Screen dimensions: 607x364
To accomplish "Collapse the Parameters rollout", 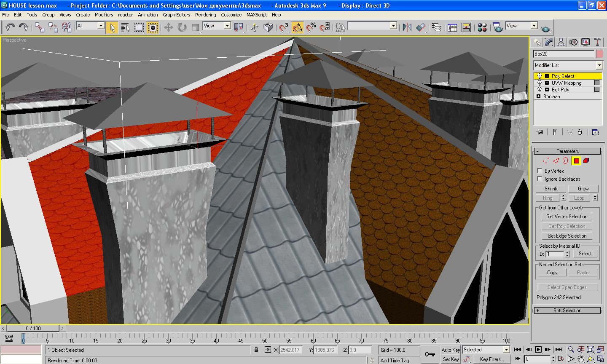I will (567, 151).
